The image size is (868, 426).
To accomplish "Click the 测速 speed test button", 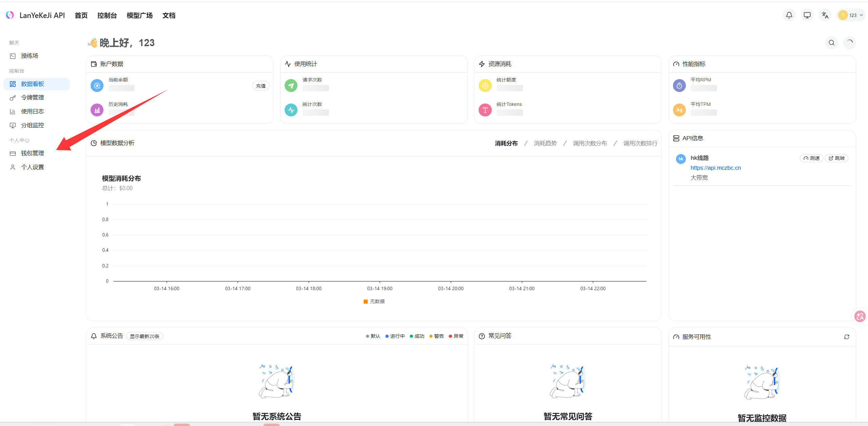I will 811,159.
